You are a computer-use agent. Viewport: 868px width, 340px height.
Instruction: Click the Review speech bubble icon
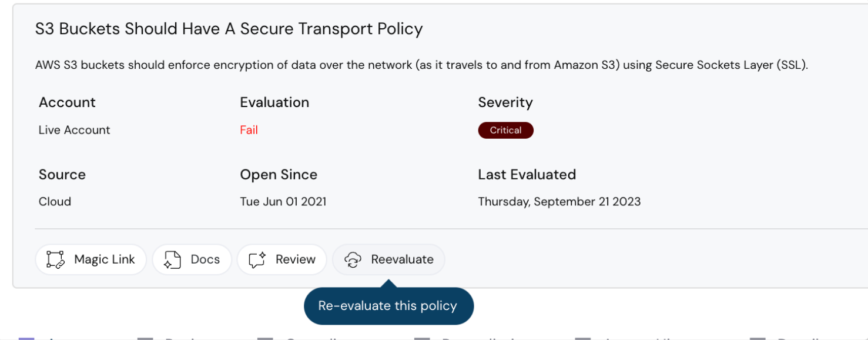257,259
